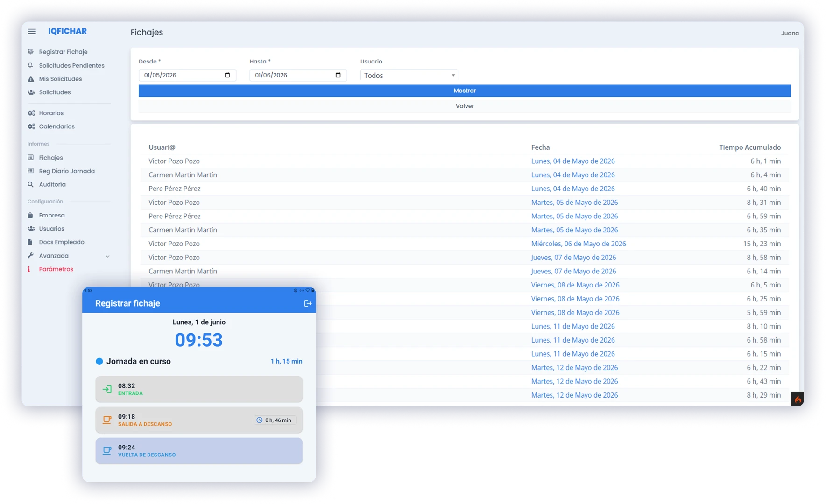Click the list icon beside Fichajes
This screenshot has width=826, height=504.
pos(31,158)
